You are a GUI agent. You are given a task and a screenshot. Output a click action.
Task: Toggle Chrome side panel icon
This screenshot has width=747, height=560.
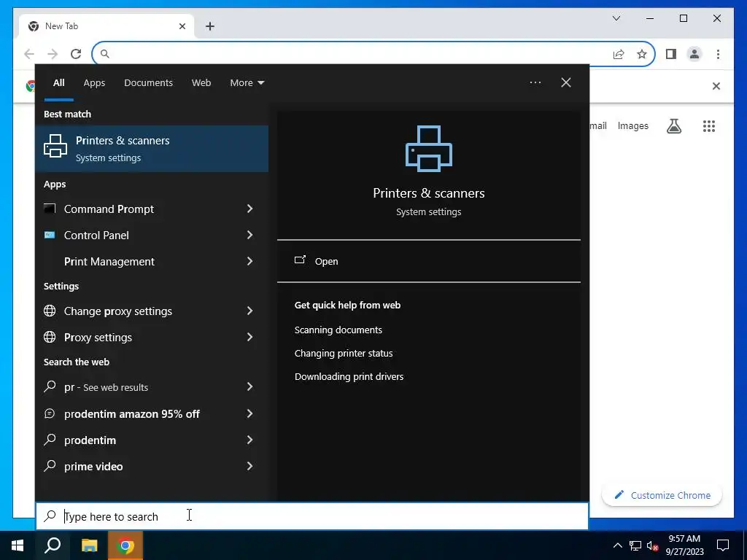(671, 54)
